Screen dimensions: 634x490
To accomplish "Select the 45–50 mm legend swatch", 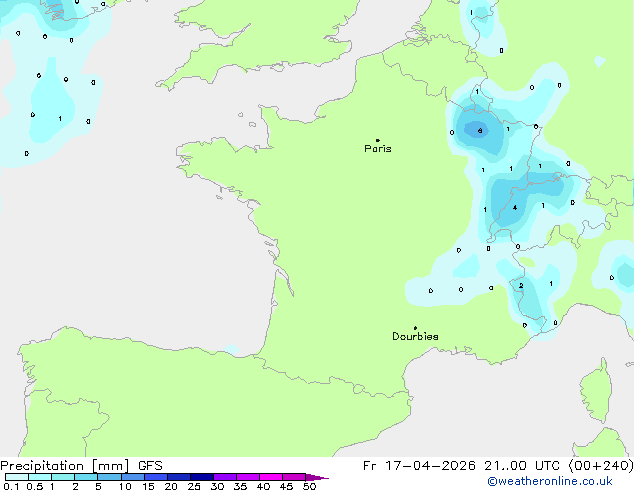I will pyautogui.click(x=294, y=477).
